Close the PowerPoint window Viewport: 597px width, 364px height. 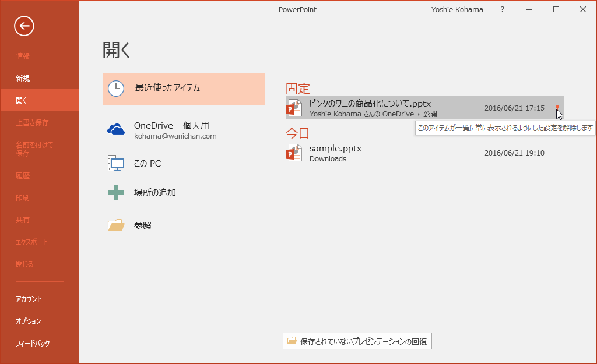[583, 9]
